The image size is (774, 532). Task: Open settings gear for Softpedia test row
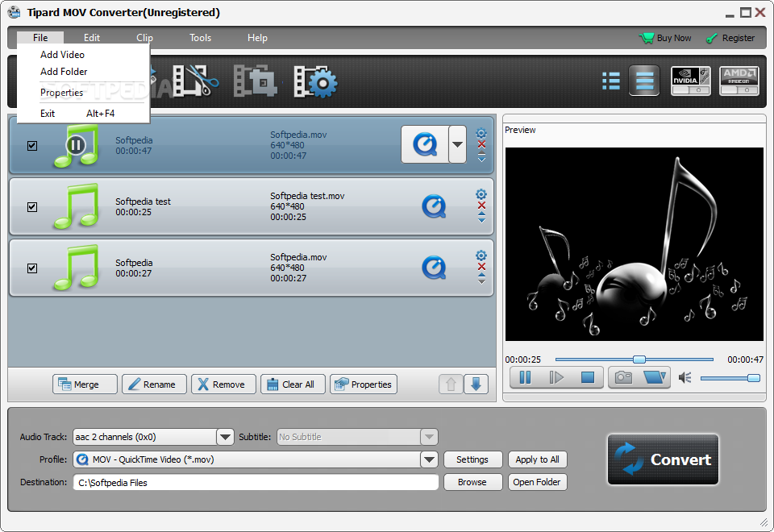pyautogui.click(x=481, y=194)
